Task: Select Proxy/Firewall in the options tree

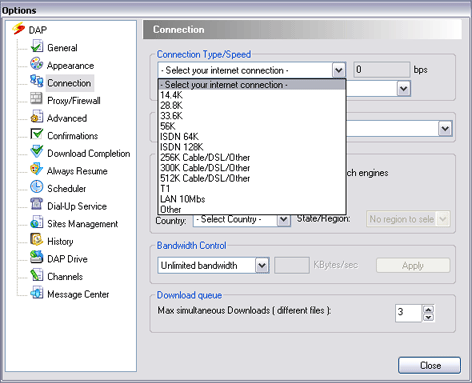Action: (74, 101)
